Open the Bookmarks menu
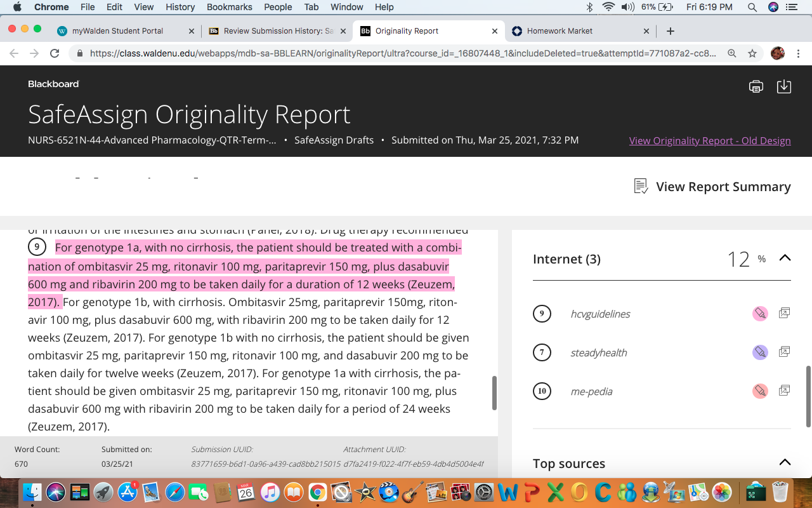Screen dimensions: 812x508 tap(229, 7)
